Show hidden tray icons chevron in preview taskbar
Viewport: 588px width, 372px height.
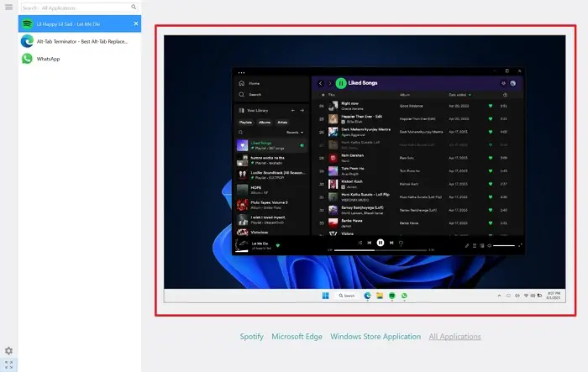(499, 296)
